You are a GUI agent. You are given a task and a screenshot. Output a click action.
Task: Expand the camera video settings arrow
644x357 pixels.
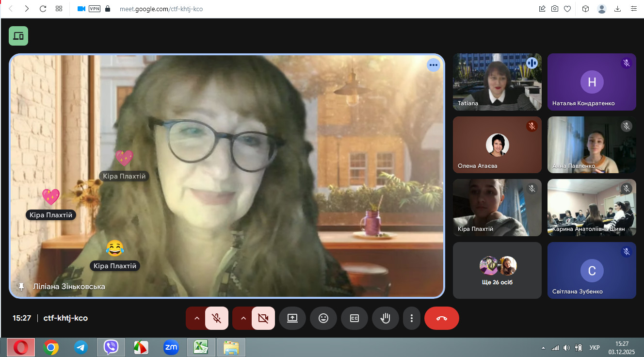[x=243, y=318]
